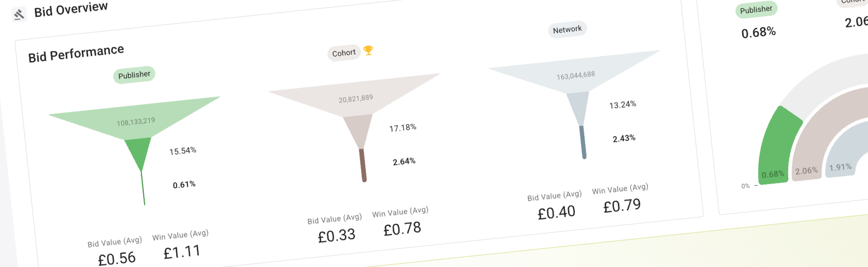Click the gold trophy icon next to Cohort

point(368,50)
